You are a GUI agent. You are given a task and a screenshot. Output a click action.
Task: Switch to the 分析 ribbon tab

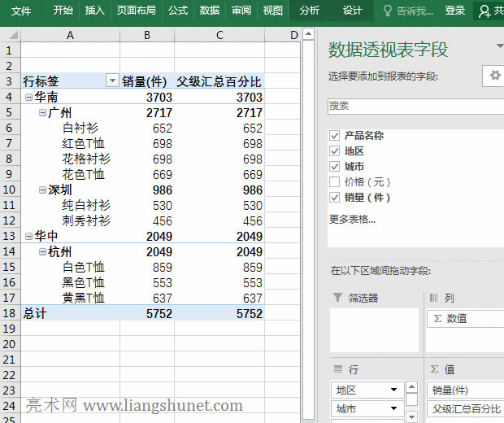coord(309,11)
